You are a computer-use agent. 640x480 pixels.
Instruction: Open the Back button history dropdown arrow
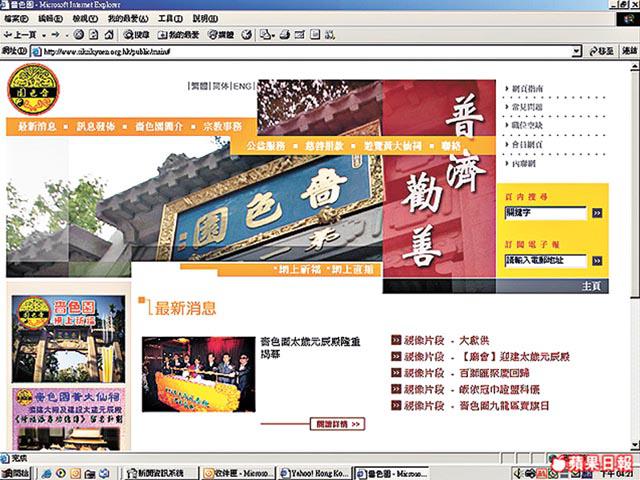37,34
